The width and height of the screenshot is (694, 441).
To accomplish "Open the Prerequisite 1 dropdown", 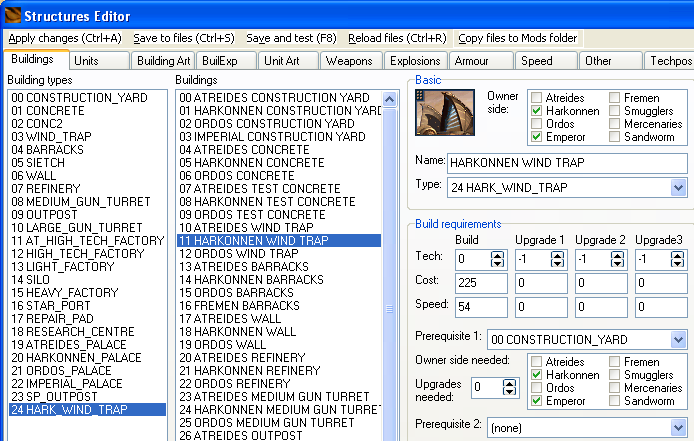I will (x=678, y=340).
